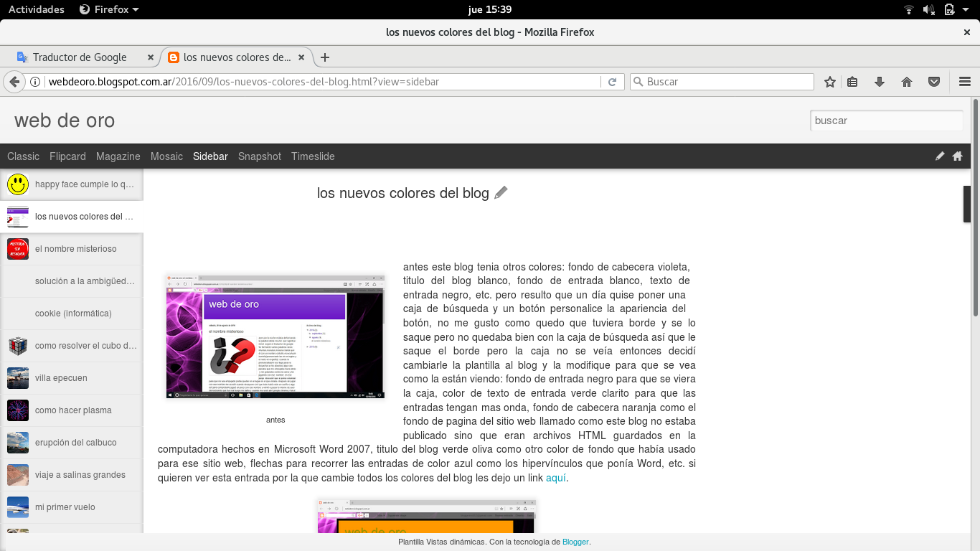Switch blog view to Mosaic

point(166,156)
